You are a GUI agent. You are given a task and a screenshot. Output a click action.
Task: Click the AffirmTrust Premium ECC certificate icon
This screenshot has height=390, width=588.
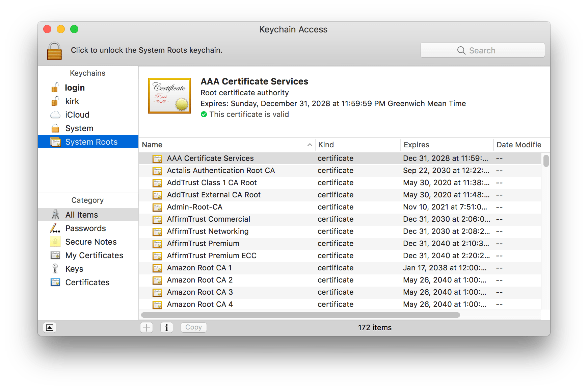[157, 256]
